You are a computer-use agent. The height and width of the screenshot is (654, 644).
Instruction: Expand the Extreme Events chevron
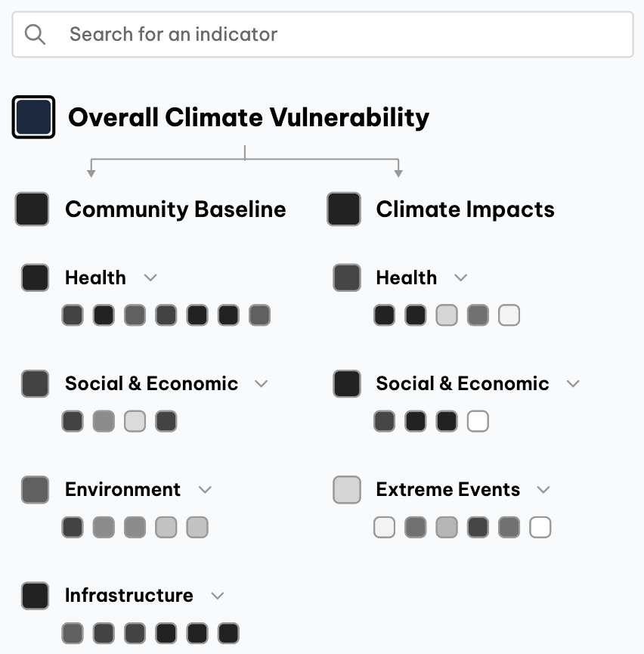click(543, 489)
